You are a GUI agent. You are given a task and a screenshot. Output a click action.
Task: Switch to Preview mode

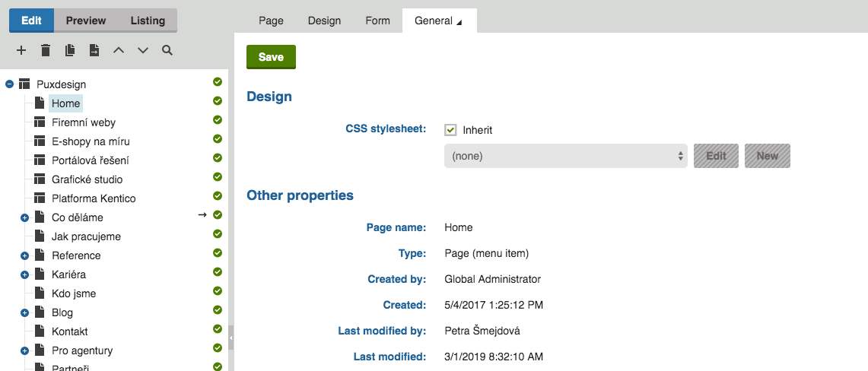86,21
